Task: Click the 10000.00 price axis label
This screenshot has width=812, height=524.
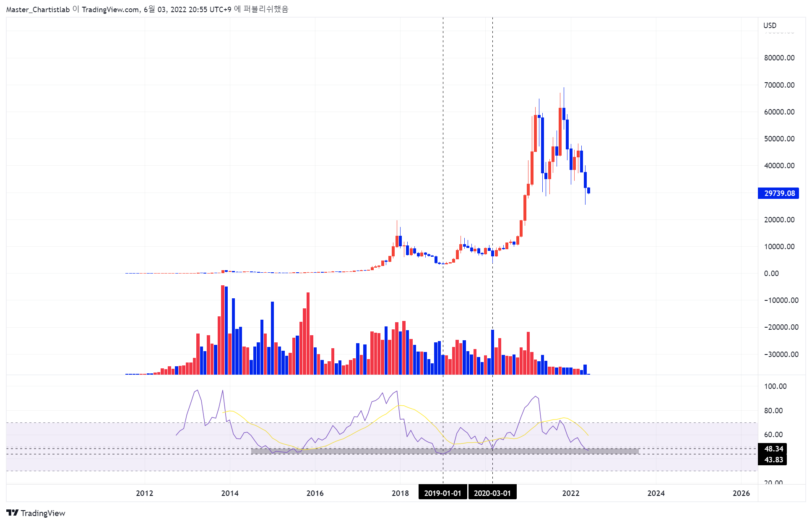Action: pos(779,246)
